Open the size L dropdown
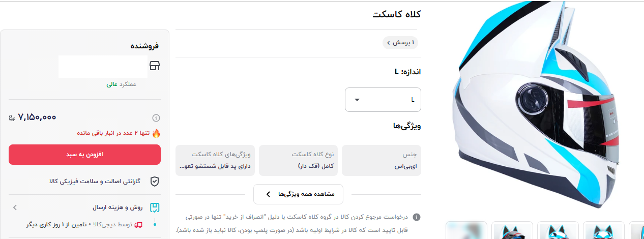 pos(383,100)
